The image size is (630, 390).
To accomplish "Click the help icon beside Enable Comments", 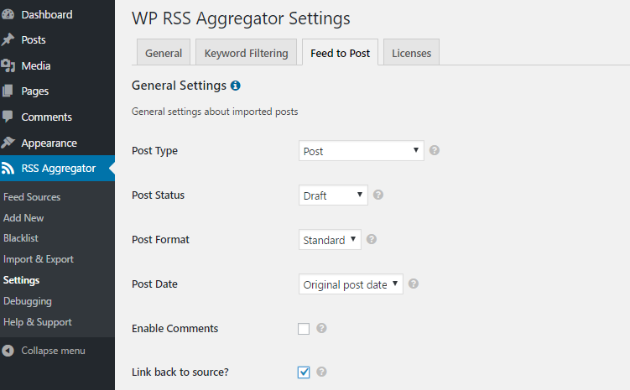I will pos(321,328).
